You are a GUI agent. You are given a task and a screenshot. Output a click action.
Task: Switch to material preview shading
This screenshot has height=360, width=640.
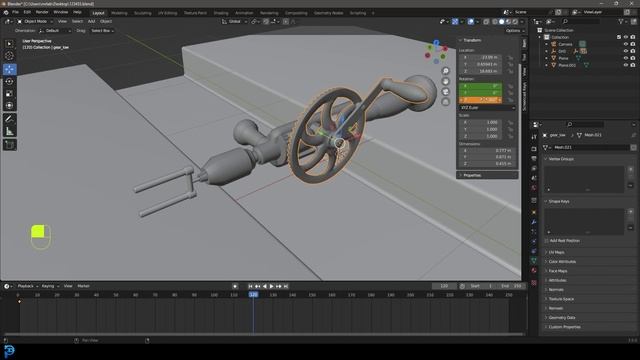point(509,22)
